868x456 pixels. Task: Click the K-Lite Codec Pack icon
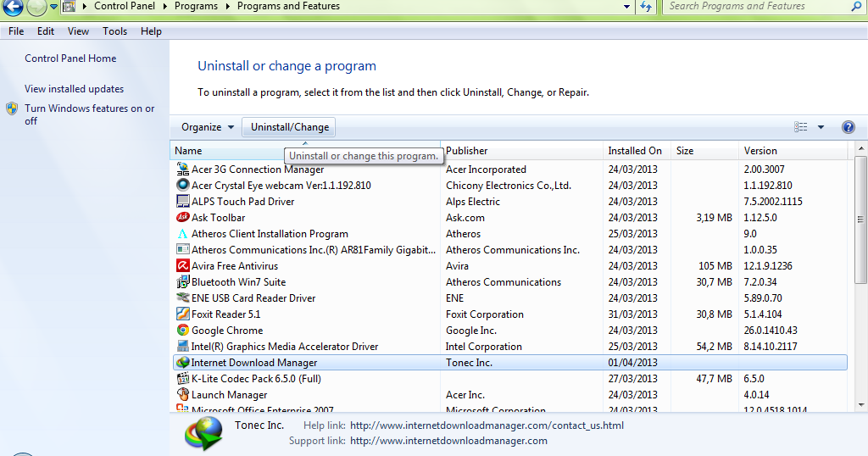pyautogui.click(x=183, y=379)
